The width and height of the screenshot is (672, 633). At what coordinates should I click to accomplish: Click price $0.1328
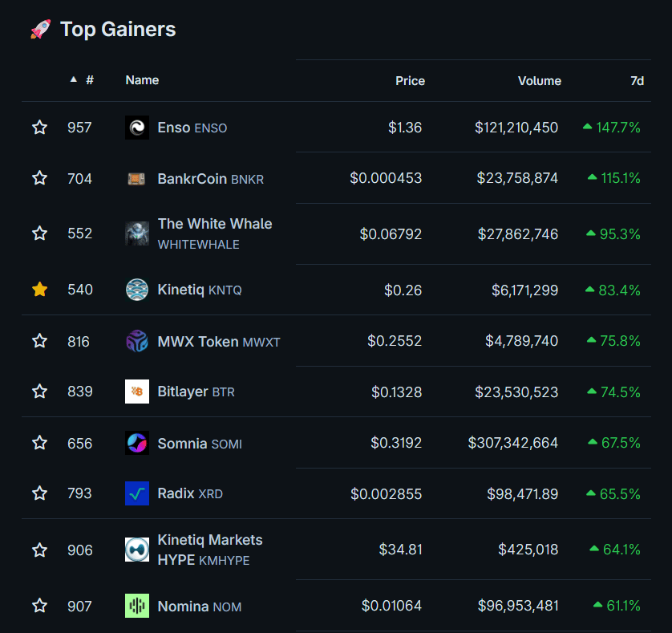click(396, 392)
